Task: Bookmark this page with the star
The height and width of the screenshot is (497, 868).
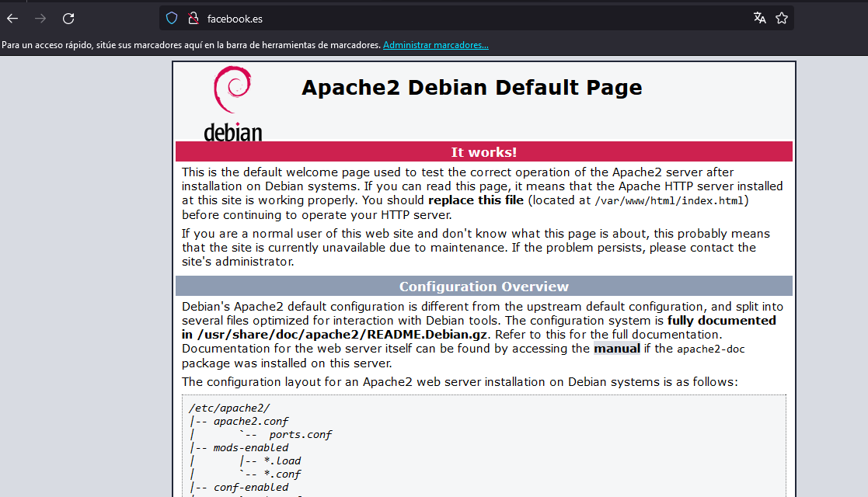Action: [x=782, y=19]
